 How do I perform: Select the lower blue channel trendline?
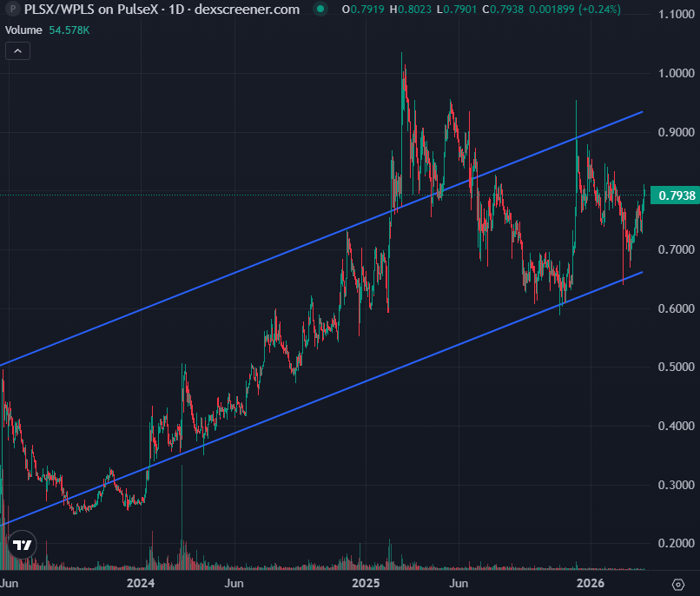pos(321,399)
